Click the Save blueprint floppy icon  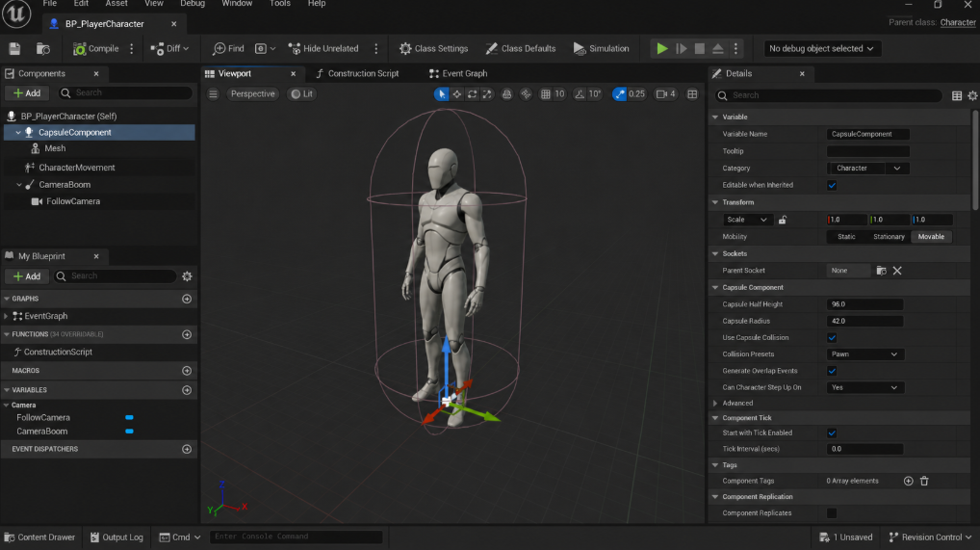pyautogui.click(x=14, y=49)
